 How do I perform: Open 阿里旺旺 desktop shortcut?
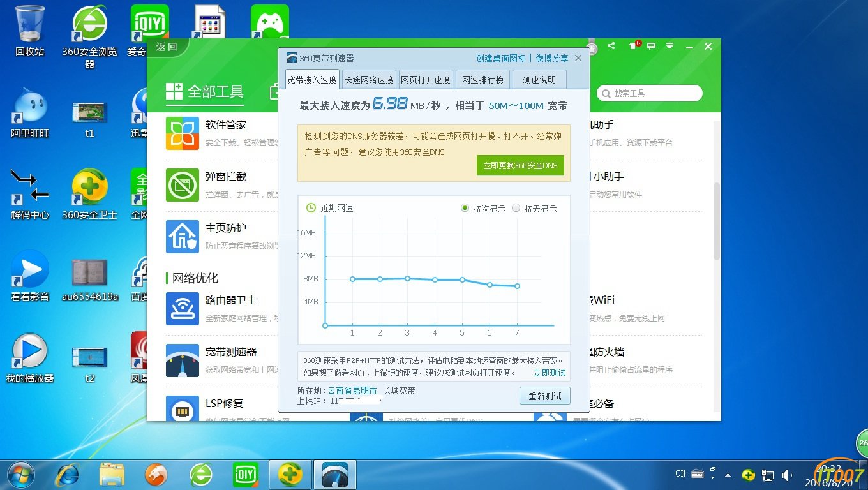(30, 114)
